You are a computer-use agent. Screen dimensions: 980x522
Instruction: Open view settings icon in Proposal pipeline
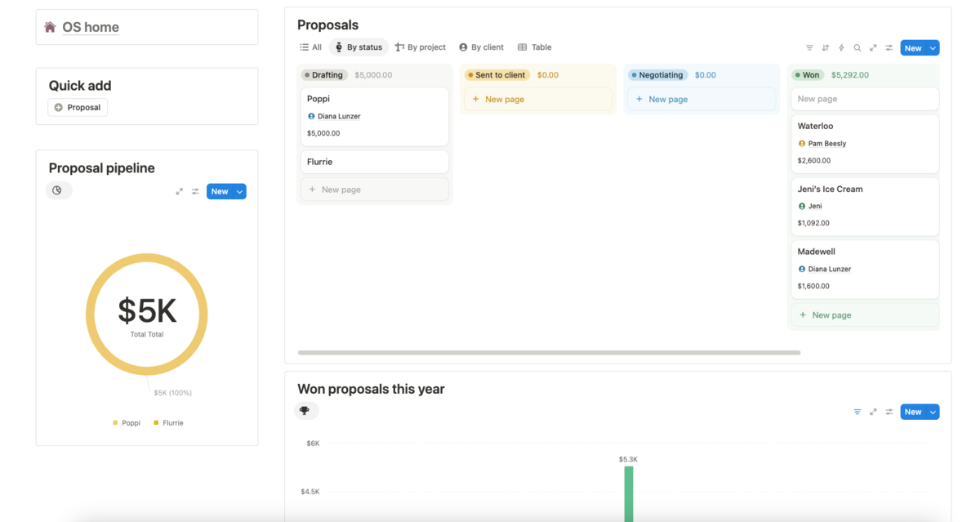coord(195,191)
